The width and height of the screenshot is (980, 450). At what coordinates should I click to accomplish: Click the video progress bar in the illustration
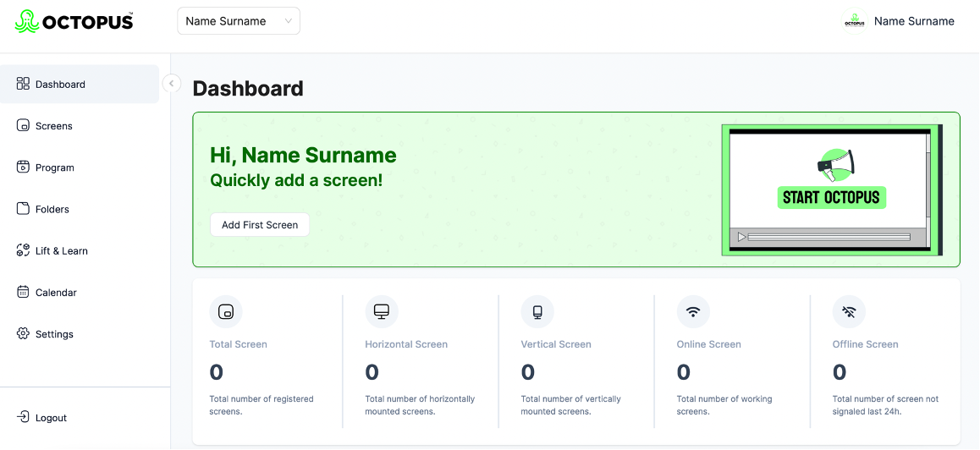829,237
